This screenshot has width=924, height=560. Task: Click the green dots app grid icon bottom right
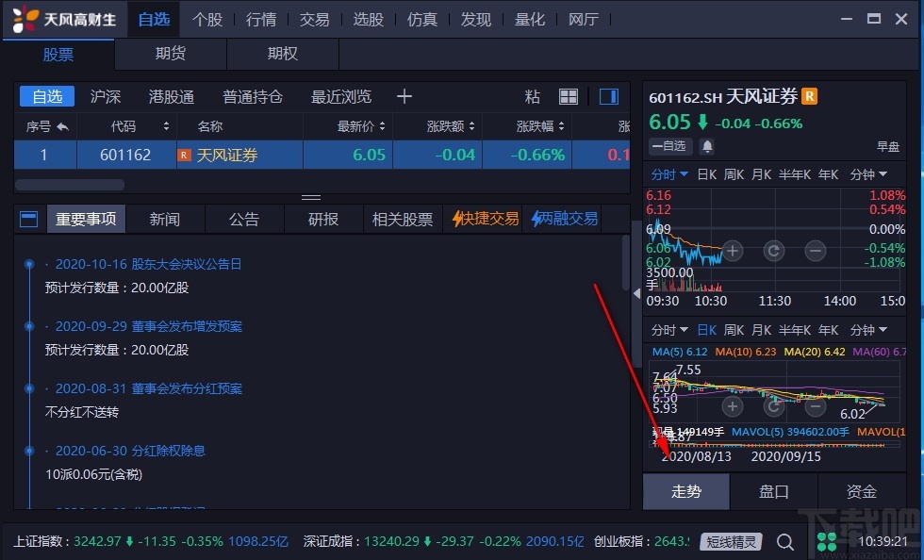coord(826,541)
